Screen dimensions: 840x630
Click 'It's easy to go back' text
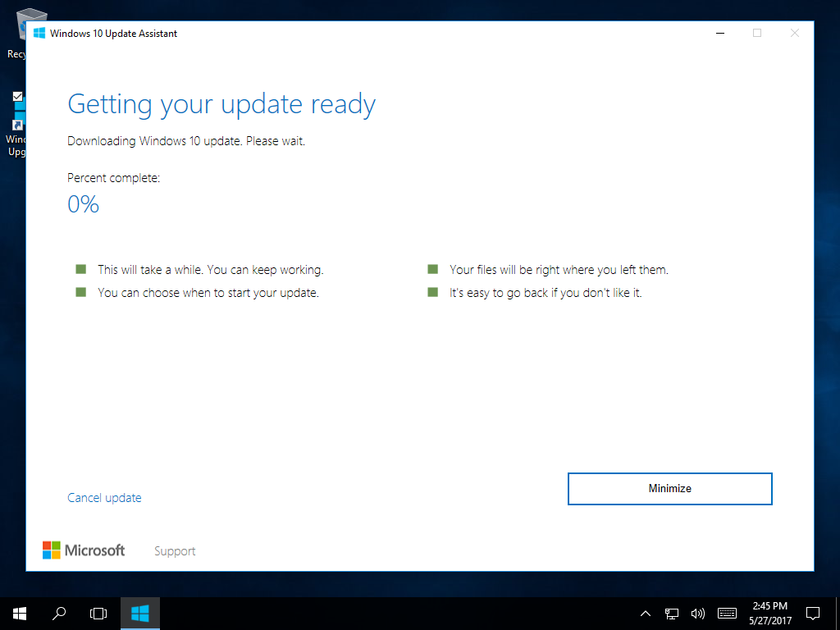pyautogui.click(x=546, y=293)
